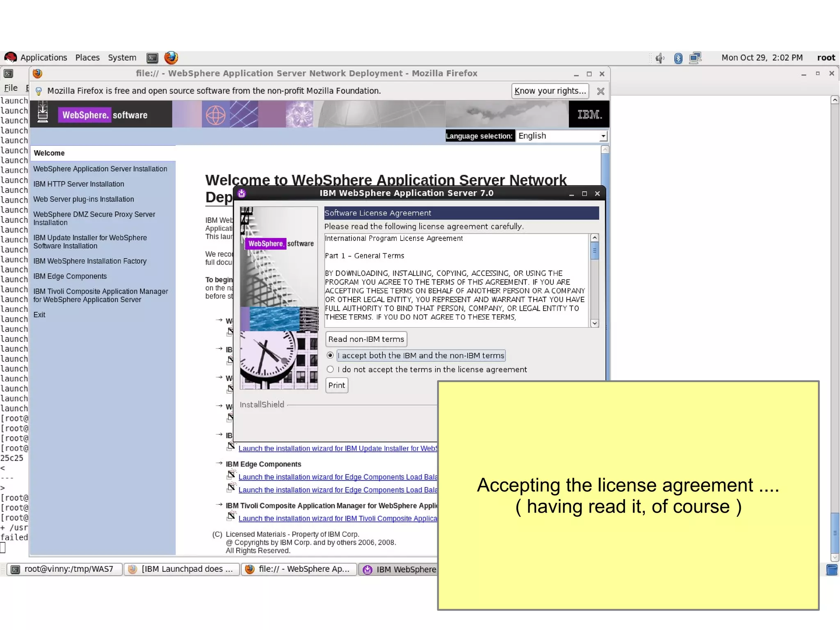The image size is (840, 630).
Task: Switch to file:// WebSphere Ap taskbar window
Action: 299,569
